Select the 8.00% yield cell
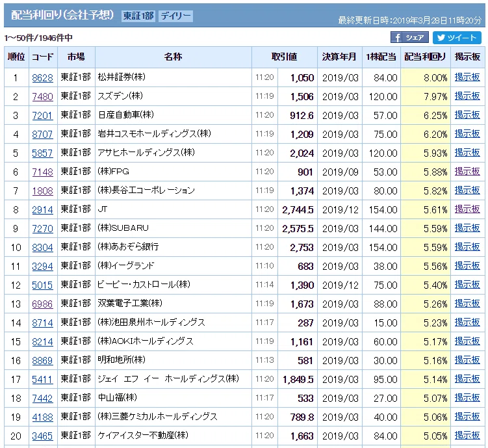The width and height of the screenshot is (488, 448). 426,77
